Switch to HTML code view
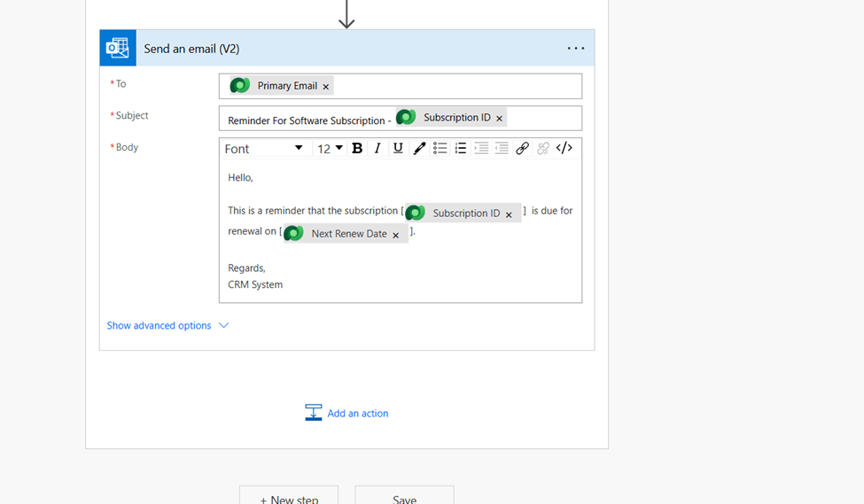 pyautogui.click(x=564, y=149)
